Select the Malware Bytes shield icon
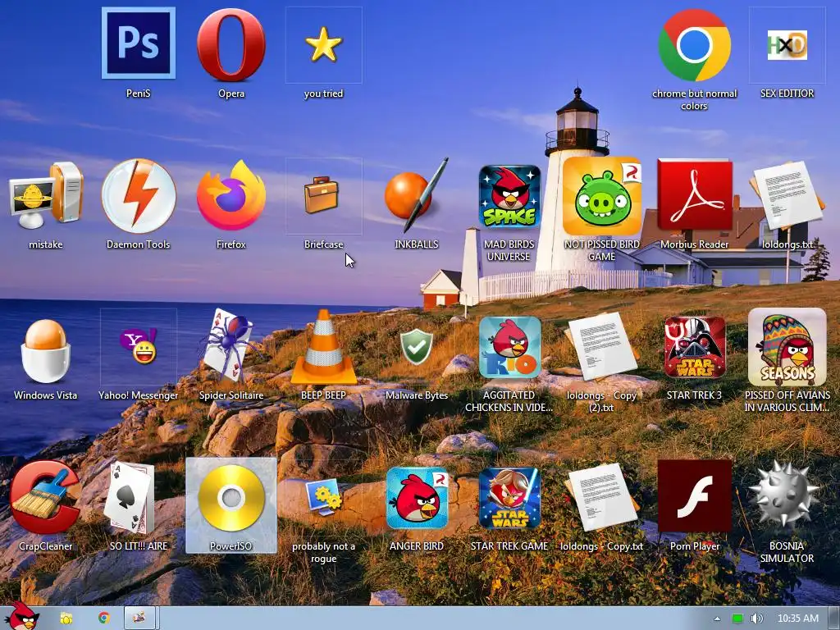The image size is (840, 630). click(416, 347)
